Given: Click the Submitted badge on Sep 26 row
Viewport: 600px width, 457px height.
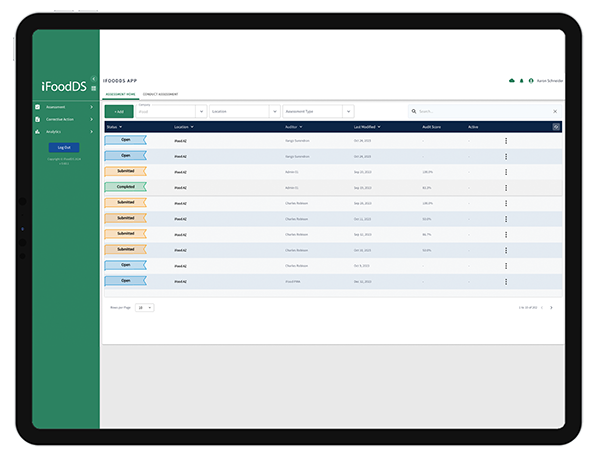Looking at the screenshot, I should pos(126,202).
